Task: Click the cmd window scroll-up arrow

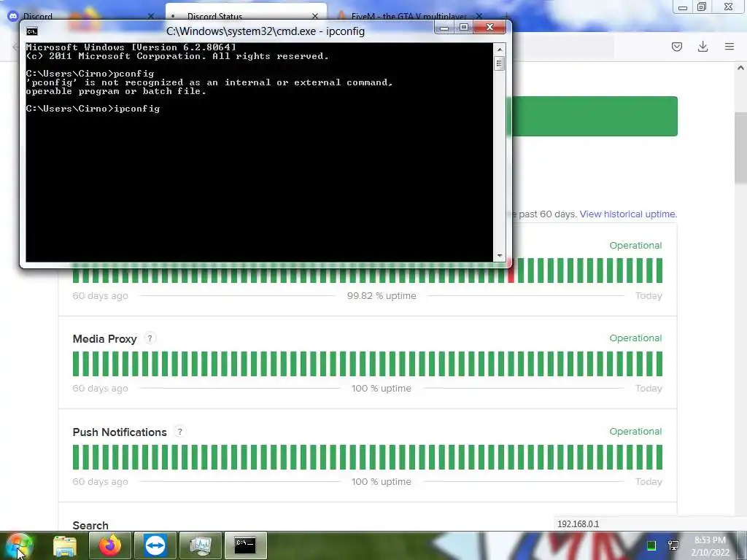Action: 499,49
